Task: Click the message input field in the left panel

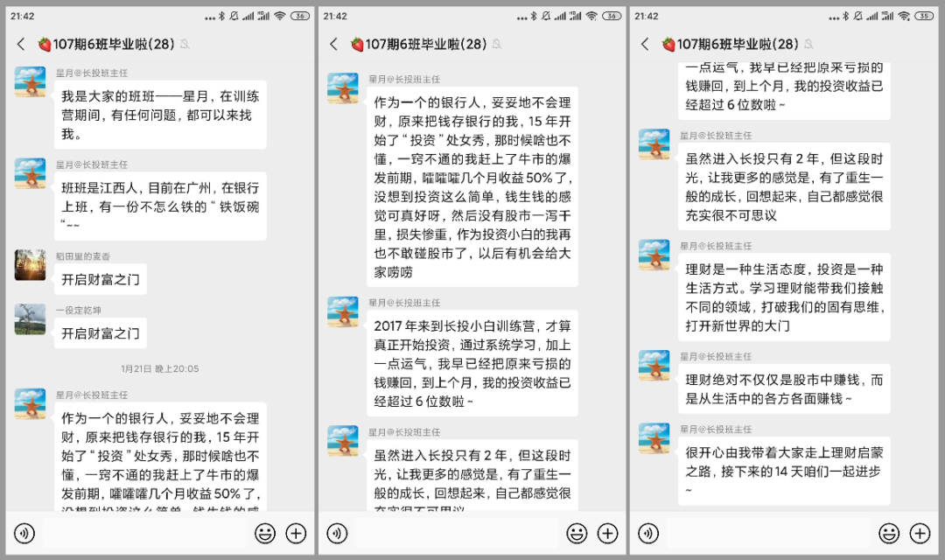Action: tap(144, 533)
